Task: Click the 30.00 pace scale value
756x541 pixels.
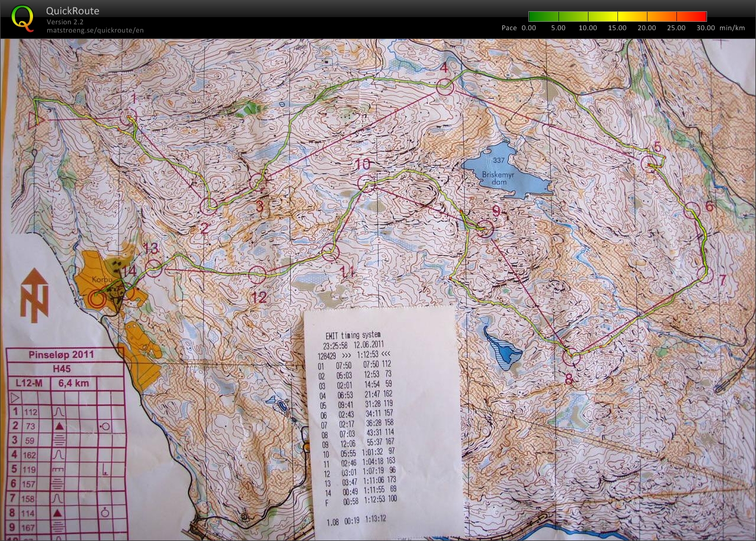Action: coord(705,28)
